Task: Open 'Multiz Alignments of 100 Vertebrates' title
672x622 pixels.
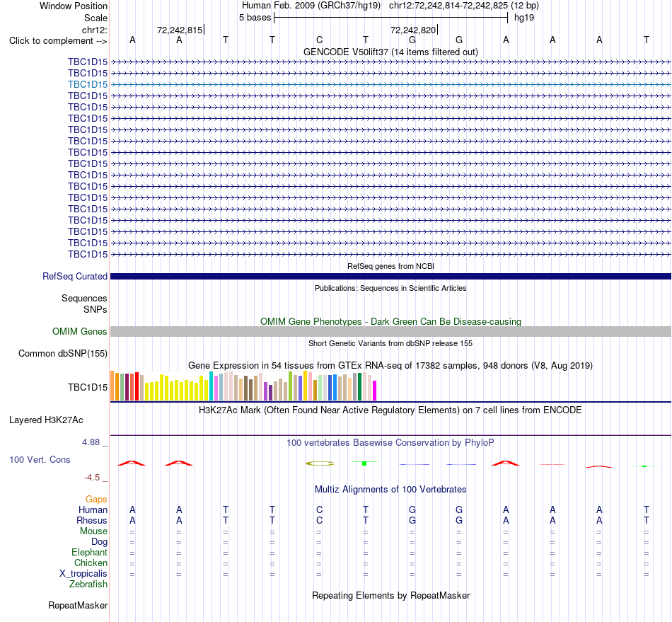Action: click(x=390, y=490)
